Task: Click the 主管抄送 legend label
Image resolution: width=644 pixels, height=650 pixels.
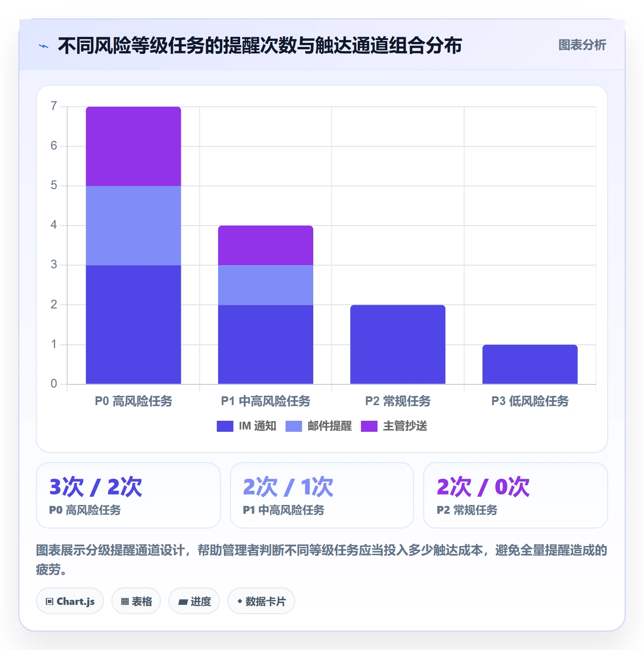Action: click(405, 426)
